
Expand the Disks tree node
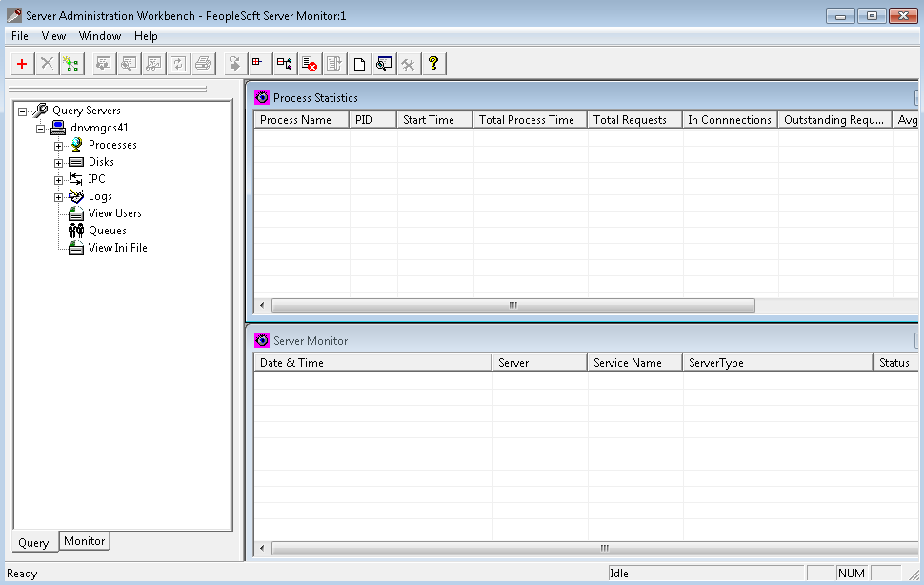tap(58, 163)
